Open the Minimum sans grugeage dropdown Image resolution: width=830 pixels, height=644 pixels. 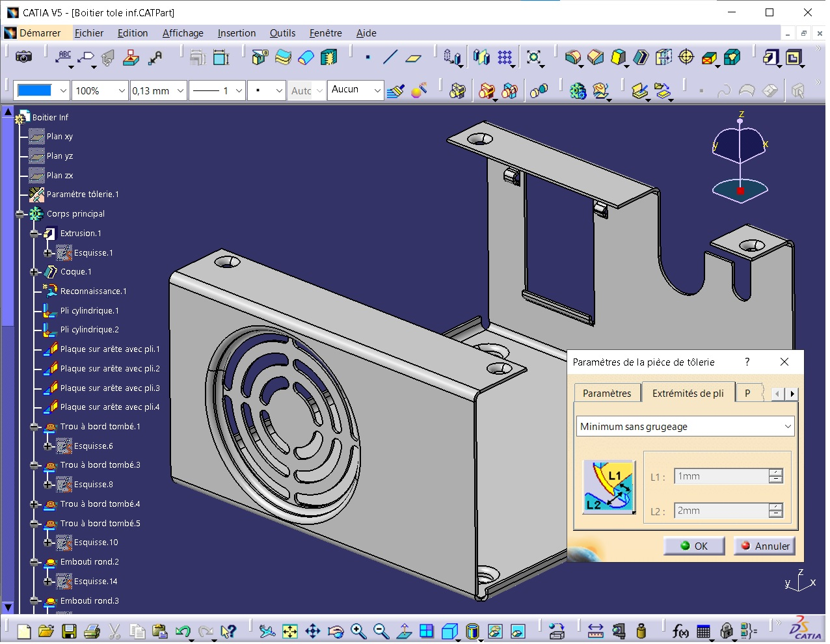[787, 427]
